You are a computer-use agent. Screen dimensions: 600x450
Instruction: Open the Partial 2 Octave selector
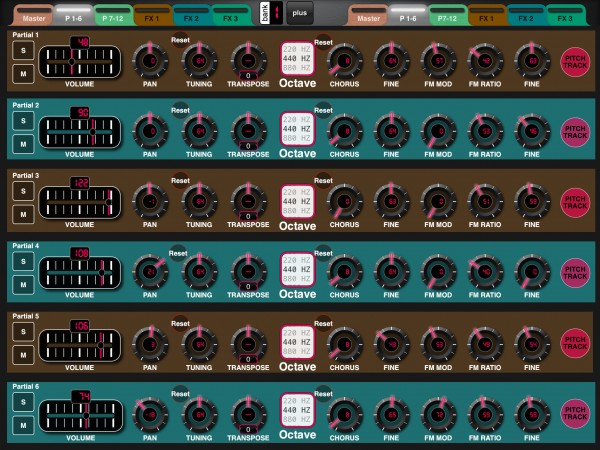[x=297, y=129]
